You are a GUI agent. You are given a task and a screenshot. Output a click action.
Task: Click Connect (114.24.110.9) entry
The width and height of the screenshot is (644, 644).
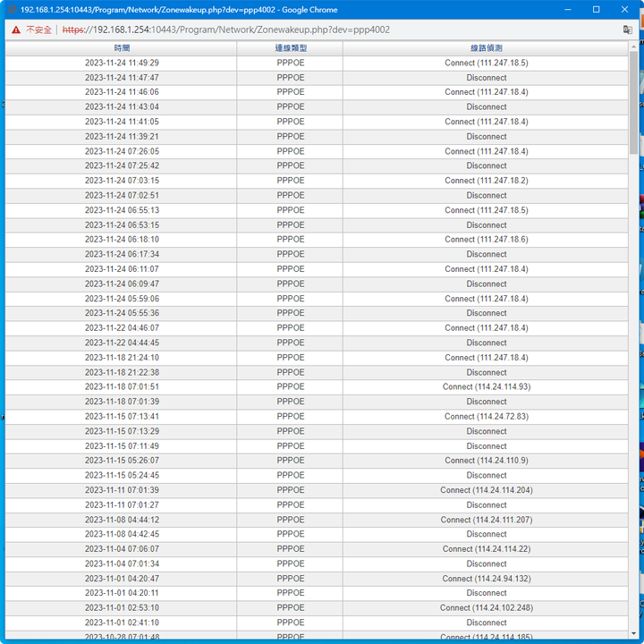487,461
